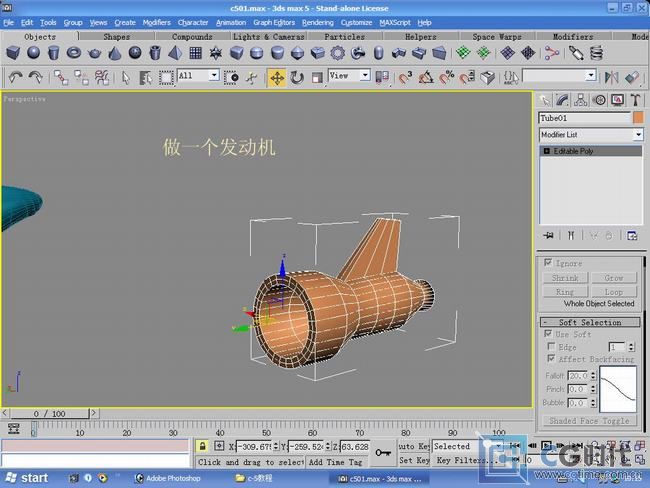The image size is (650, 488).
Task: Toggle 3D Snap tool
Action: 405,77
